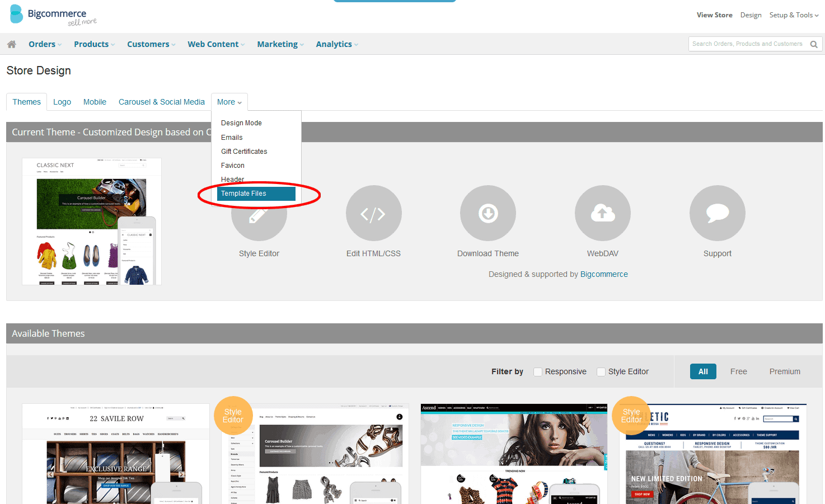Viewport: 825px width, 504px height.
Task: Click the Bigcommerce designer link
Action: point(604,274)
